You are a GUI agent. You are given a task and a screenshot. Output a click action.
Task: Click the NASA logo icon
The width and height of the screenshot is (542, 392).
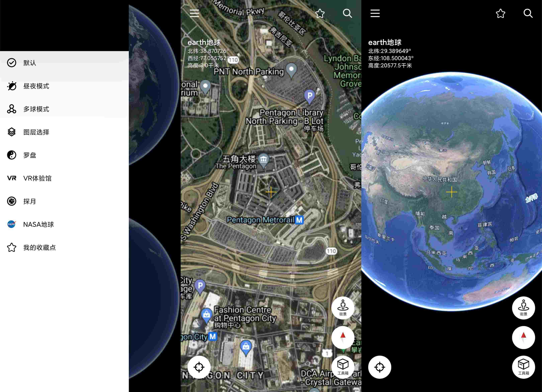pos(12,224)
